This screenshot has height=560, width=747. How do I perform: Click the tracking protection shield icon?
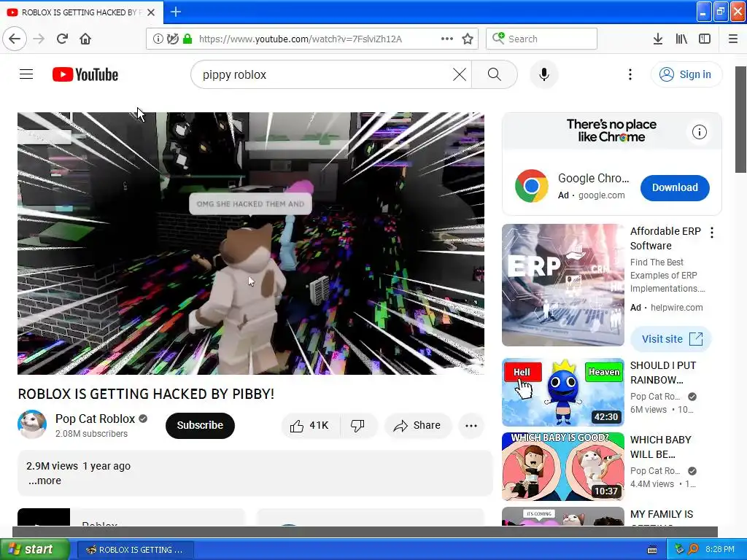click(172, 39)
